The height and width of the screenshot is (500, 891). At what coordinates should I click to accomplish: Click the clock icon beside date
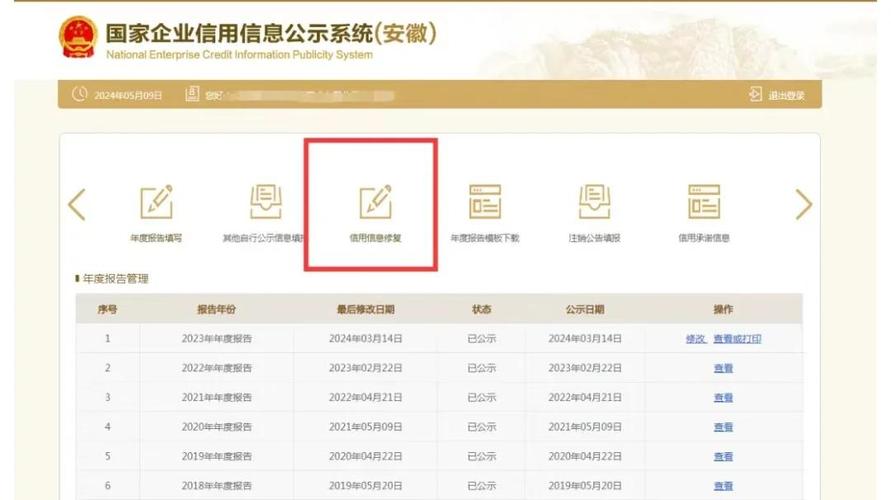pos(80,94)
